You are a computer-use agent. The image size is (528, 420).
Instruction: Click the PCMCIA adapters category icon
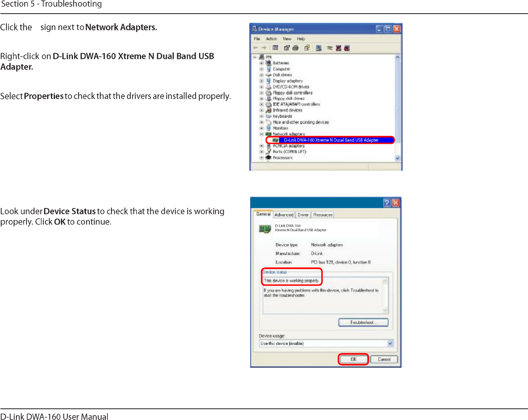tap(269, 146)
